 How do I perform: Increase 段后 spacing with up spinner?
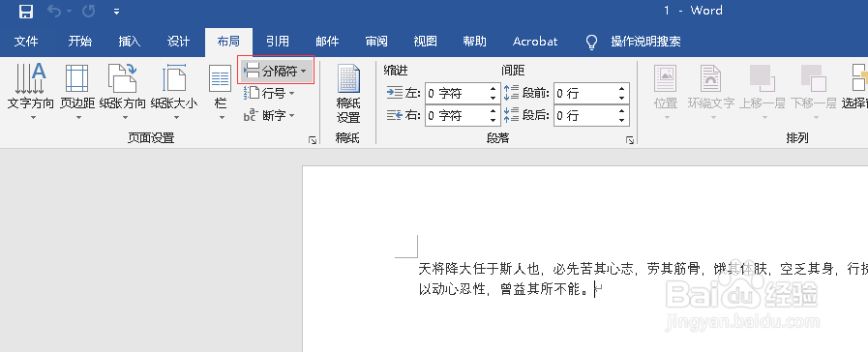(622, 110)
